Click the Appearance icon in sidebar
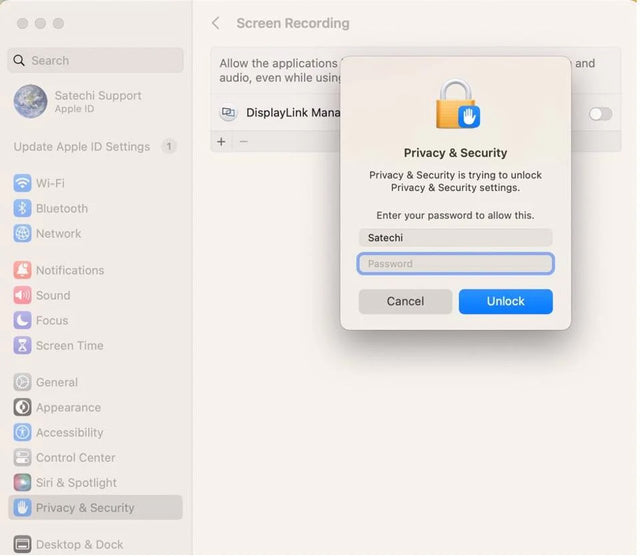This screenshot has width=640, height=557. 22,408
